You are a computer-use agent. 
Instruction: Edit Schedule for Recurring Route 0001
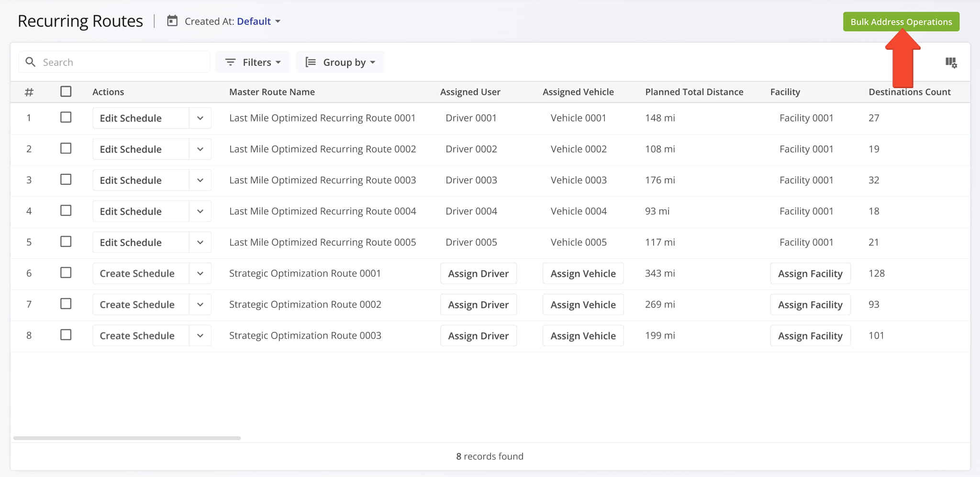coord(141,118)
